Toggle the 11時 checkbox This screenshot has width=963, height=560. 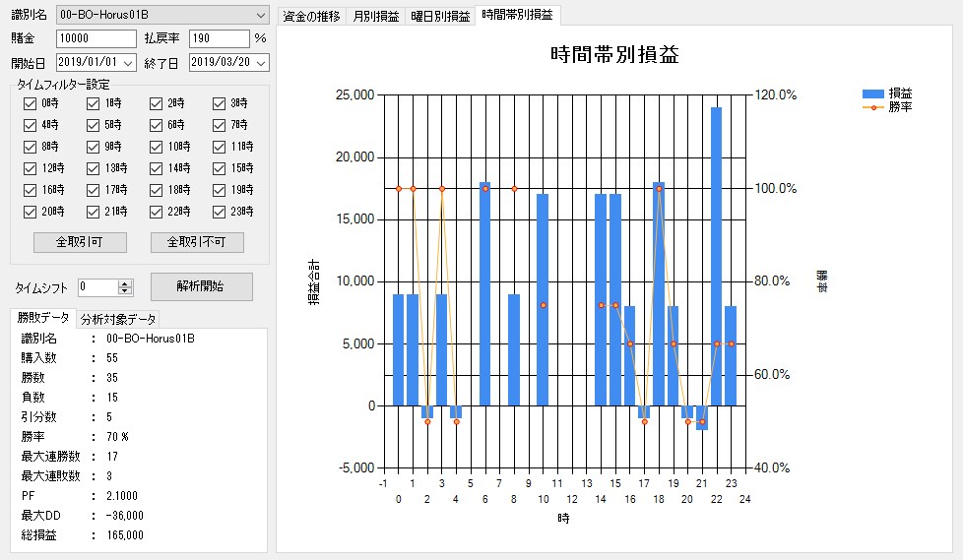coord(219,148)
